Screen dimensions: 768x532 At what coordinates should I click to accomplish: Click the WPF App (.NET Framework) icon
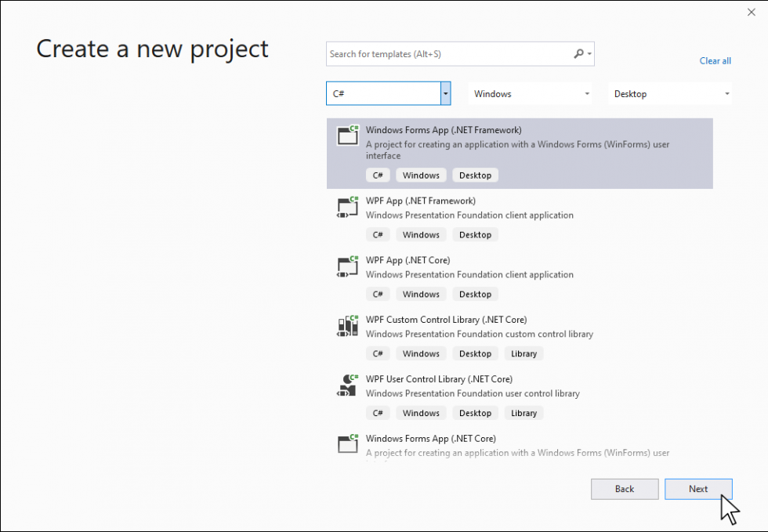coord(347,207)
